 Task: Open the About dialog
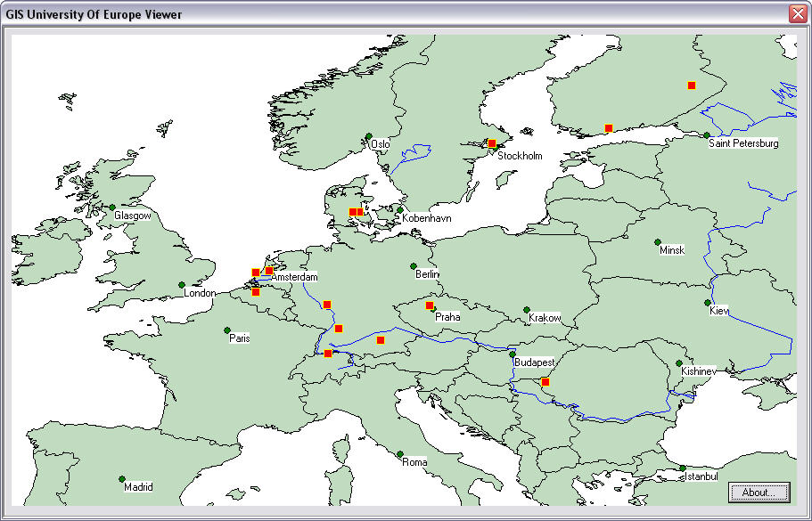(x=759, y=492)
